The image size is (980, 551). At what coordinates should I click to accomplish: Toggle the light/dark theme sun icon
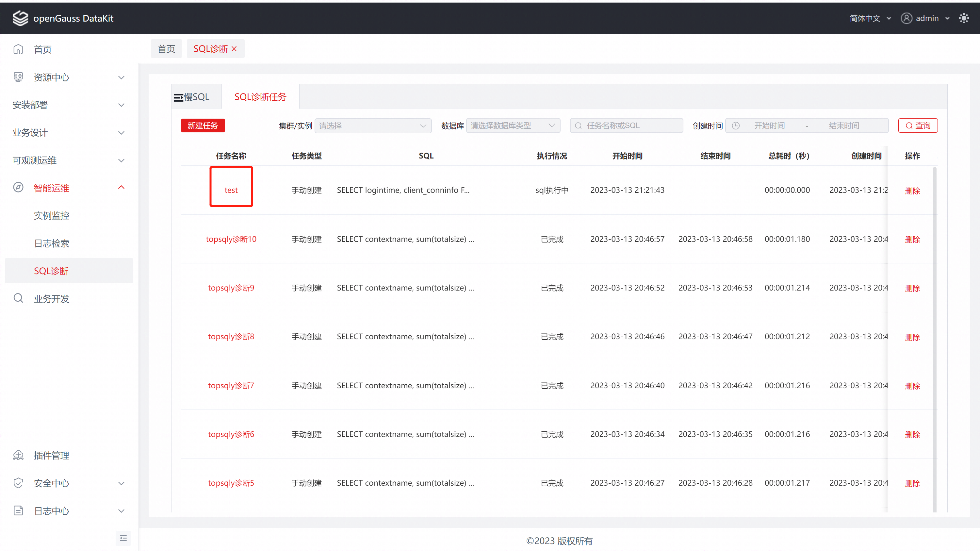click(x=964, y=18)
